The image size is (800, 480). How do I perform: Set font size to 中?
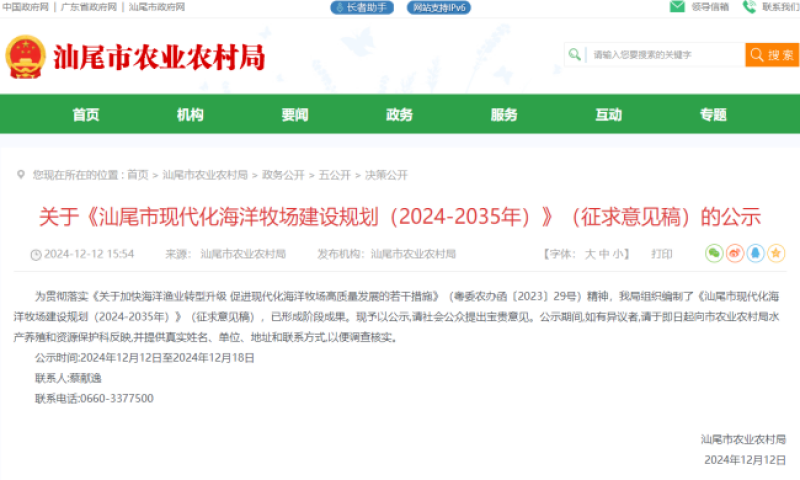604,254
